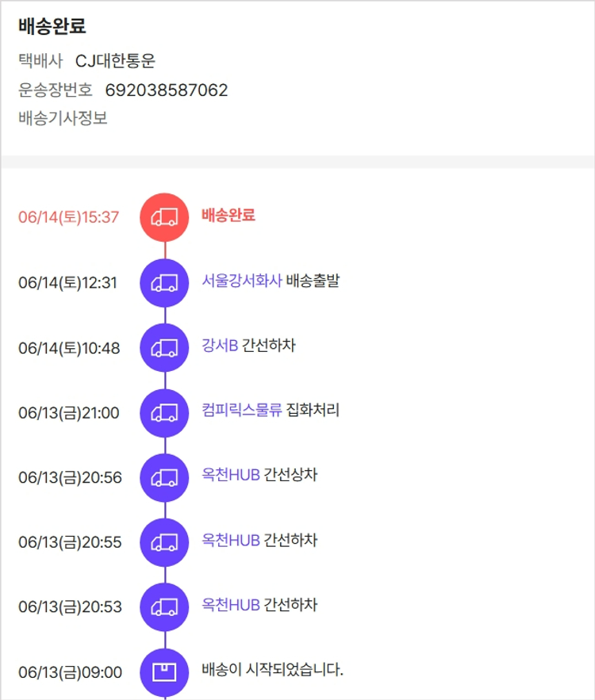Open 옥천HUB link on 간선상차 row
The height and width of the screenshot is (700, 595).
click(231, 476)
